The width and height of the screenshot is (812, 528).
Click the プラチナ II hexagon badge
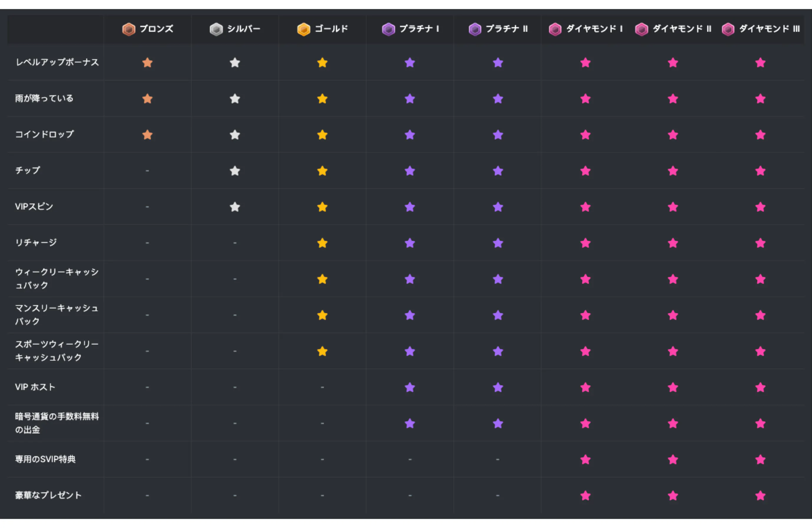475,29
